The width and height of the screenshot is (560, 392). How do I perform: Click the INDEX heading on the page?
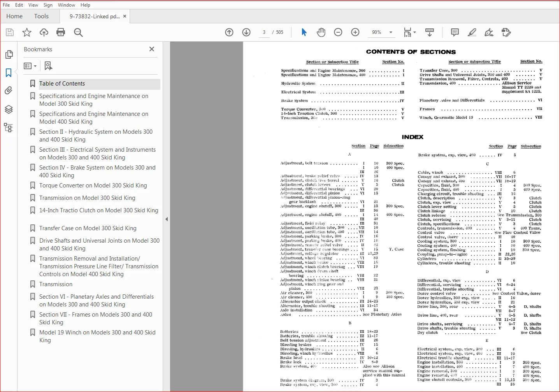[413, 137]
